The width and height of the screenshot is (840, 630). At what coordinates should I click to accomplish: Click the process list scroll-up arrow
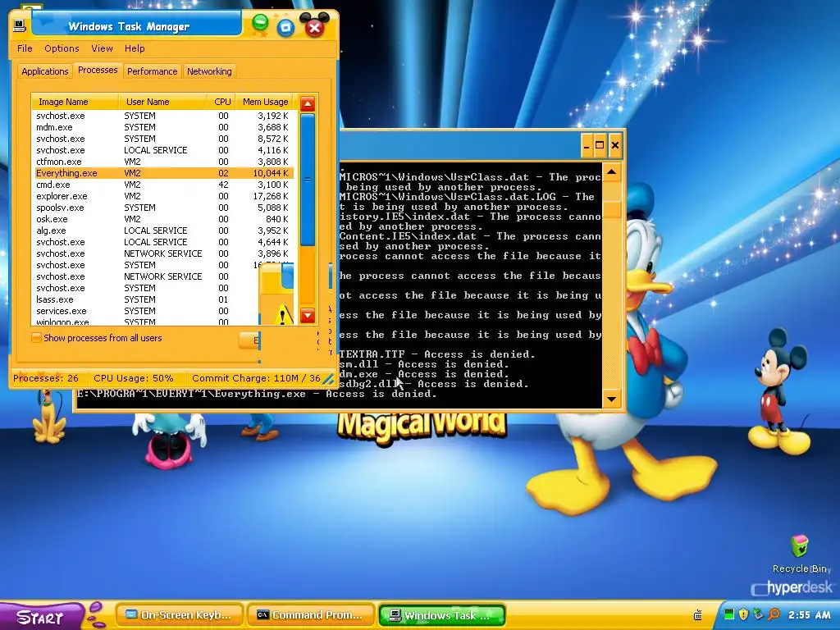pyautogui.click(x=308, y=103)
